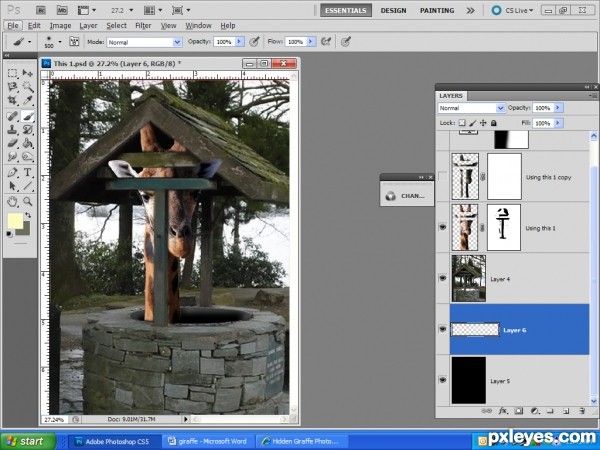Toggle lock transparent pixels
The width and height of the screenshot is (600, 450).
tap(462, 123)
